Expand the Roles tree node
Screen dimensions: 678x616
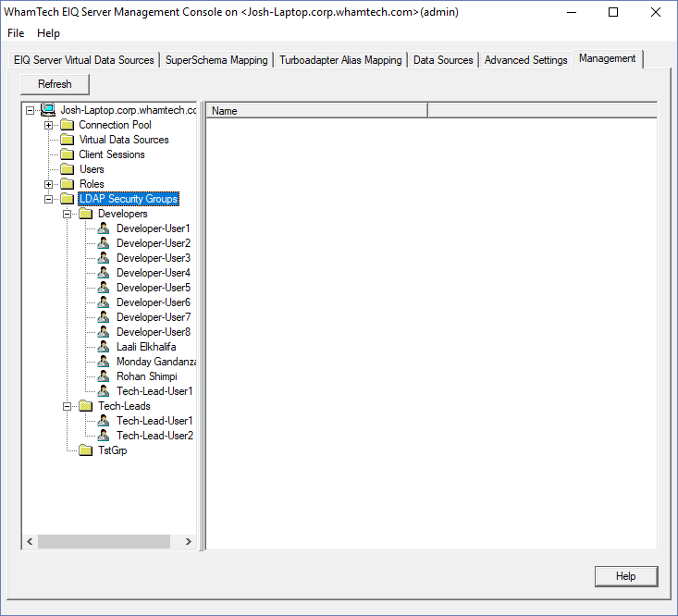click(x=48, y=184)
